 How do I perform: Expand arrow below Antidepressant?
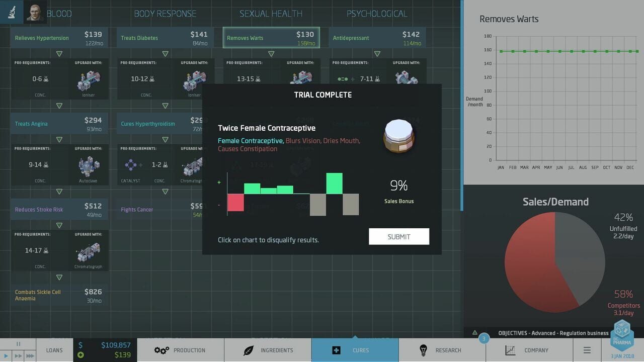coord(377,53)
